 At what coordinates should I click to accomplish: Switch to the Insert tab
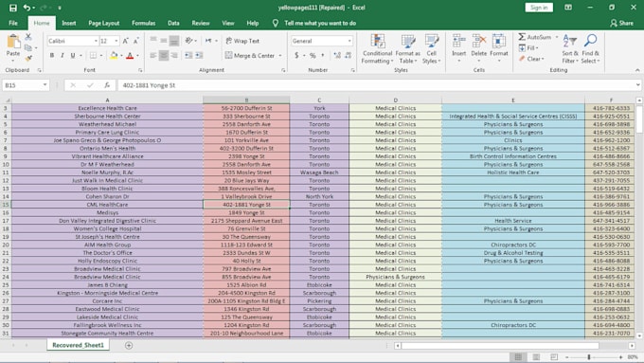click(x=69, y=23)
